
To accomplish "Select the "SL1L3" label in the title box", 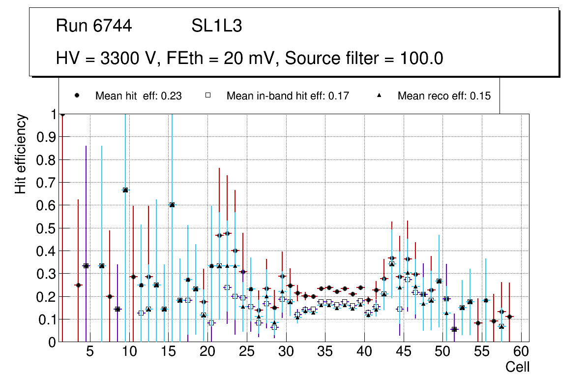I will (x=217, y=26).
